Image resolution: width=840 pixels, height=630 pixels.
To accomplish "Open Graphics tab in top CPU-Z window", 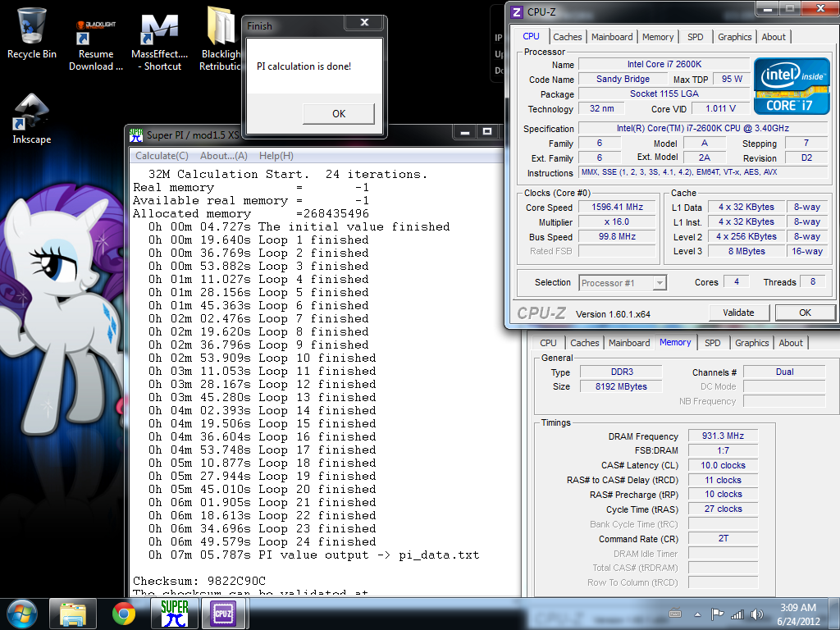I will coord(734,37).
